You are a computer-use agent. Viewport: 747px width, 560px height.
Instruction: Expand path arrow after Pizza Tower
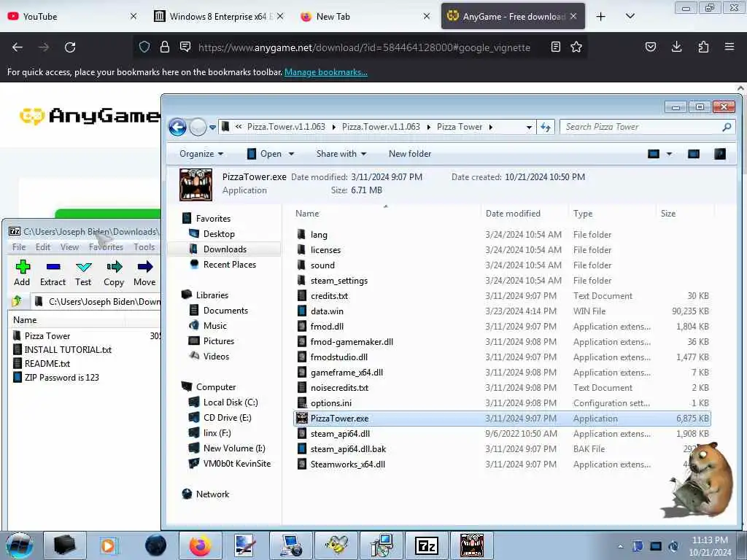pos(490,127)
